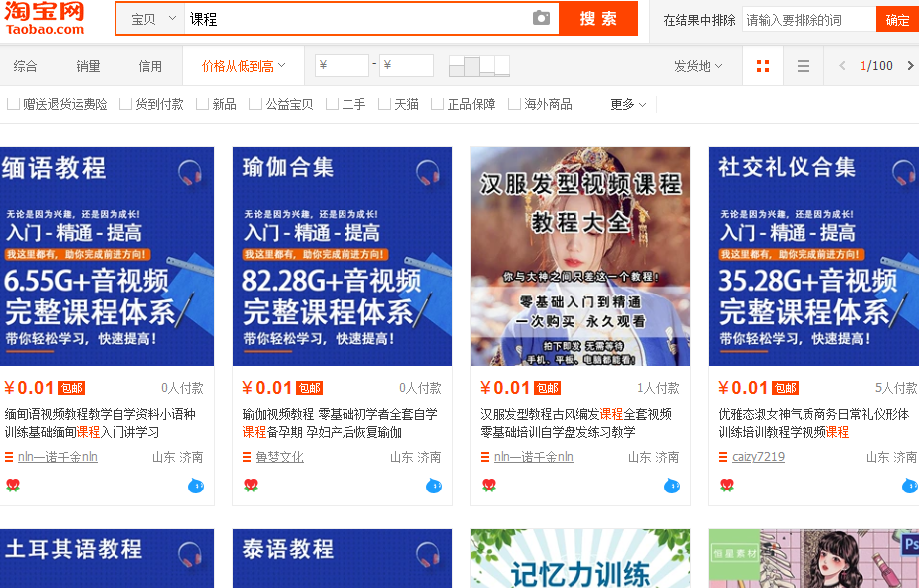Switch to list view layout icon
This screenshot has width=919, height=588.
click(x=804, y=66)
